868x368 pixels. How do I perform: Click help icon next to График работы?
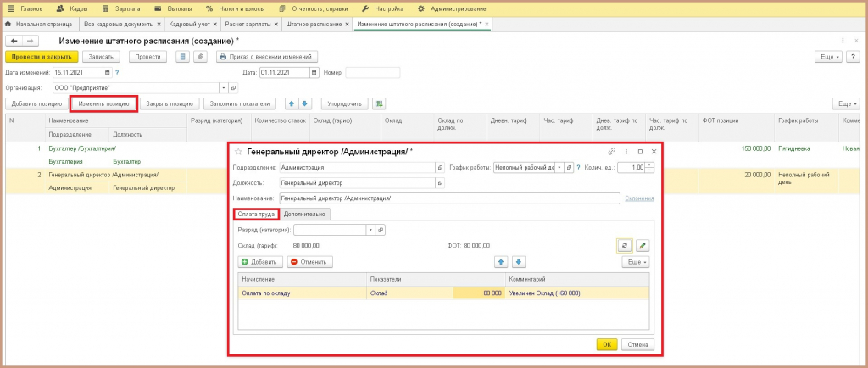click(x=578, y=166)
